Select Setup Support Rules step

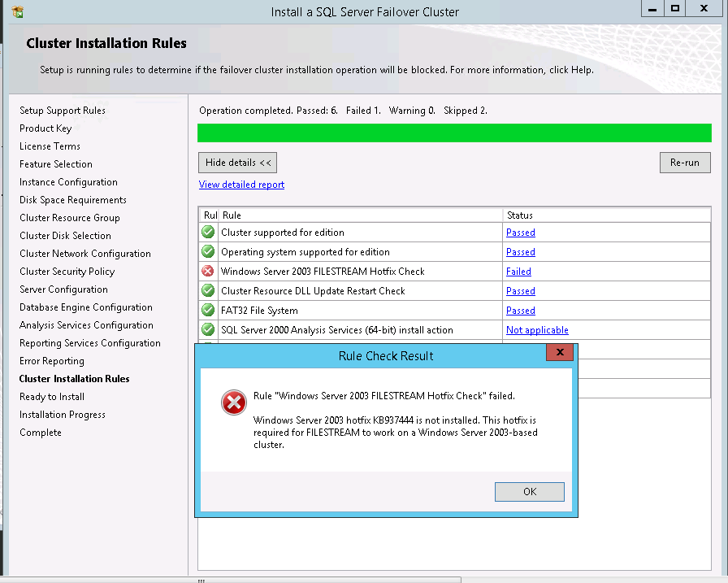pyautogui.click(x=63, y=111)
